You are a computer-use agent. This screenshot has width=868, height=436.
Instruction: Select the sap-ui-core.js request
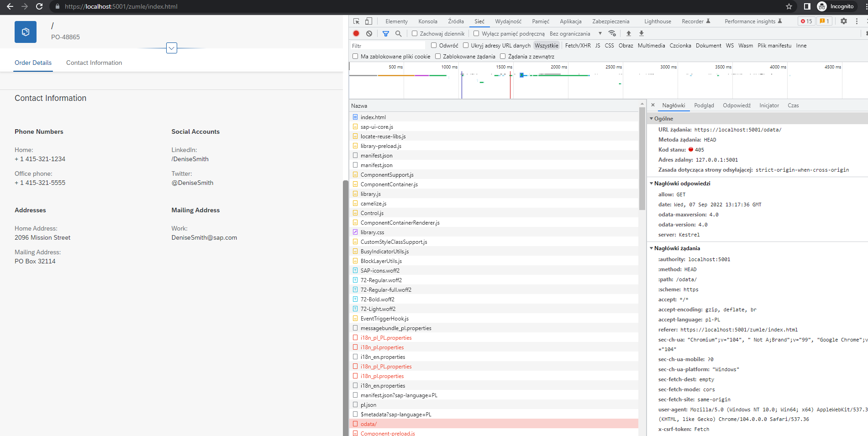(x=494, y=127)
